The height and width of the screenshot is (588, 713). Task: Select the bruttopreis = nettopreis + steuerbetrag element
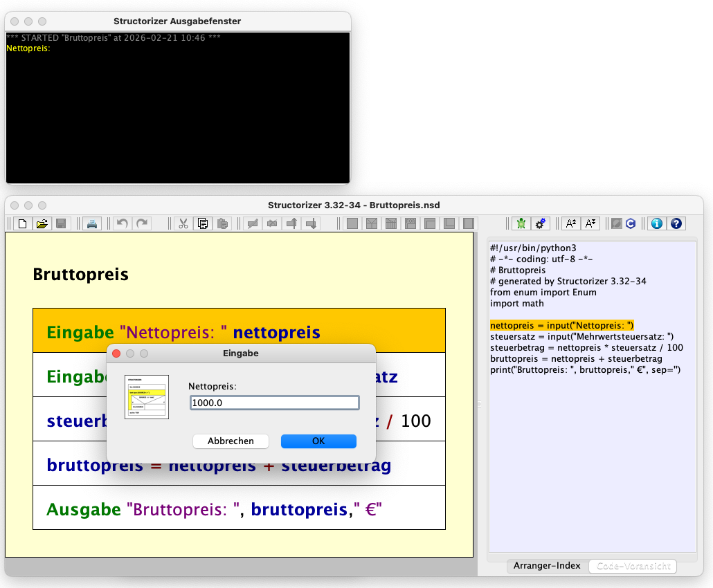(x=240, y=463)
